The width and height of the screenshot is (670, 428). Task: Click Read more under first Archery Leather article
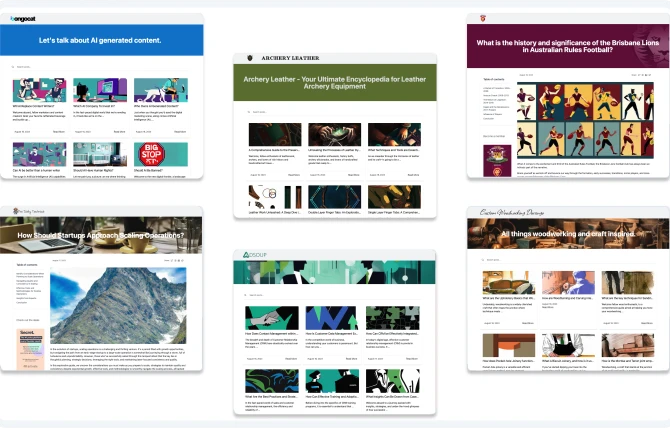[x=294, y=175]
